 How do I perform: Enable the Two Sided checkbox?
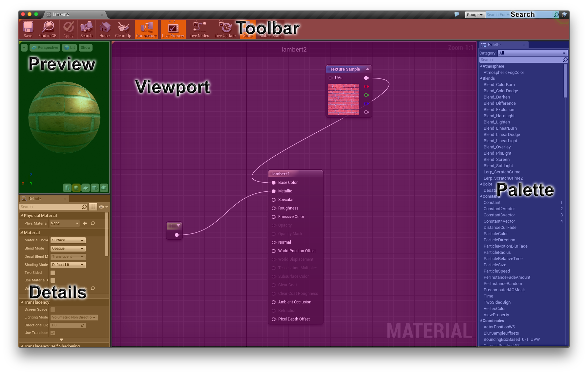[x=53, y=273]
